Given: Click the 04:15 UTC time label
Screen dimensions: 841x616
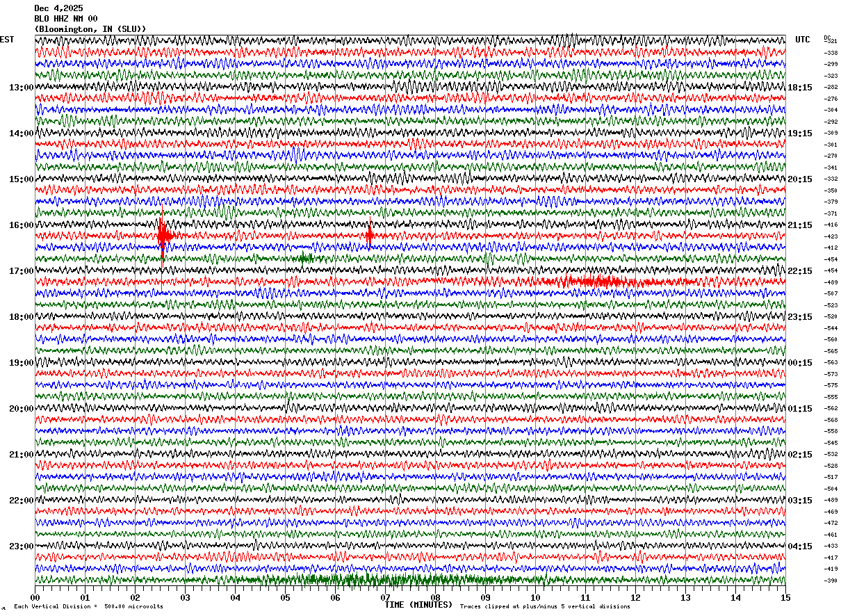Looking at the screenshot, I should (x=799, y=546).
